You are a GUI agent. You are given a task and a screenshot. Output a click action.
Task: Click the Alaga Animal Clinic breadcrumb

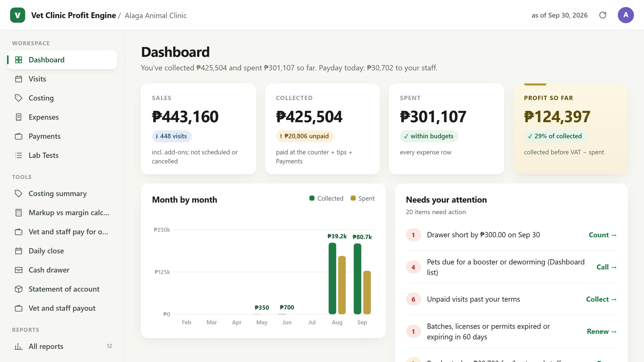[x=156, y=15]
